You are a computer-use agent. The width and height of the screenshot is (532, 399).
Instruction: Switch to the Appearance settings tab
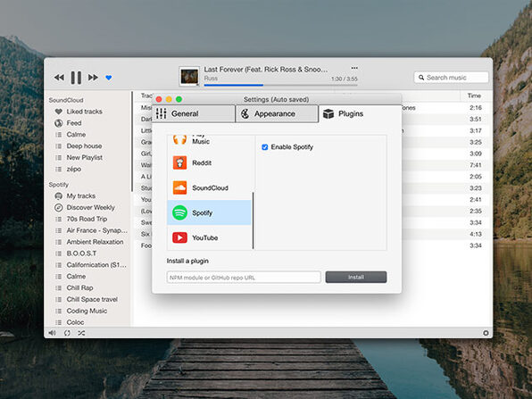click(277, 113)
